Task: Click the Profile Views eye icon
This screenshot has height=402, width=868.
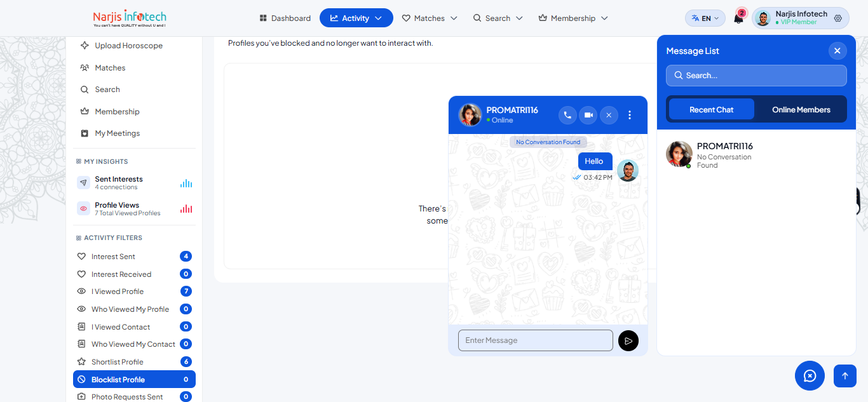Action: [x=83, y=208]
